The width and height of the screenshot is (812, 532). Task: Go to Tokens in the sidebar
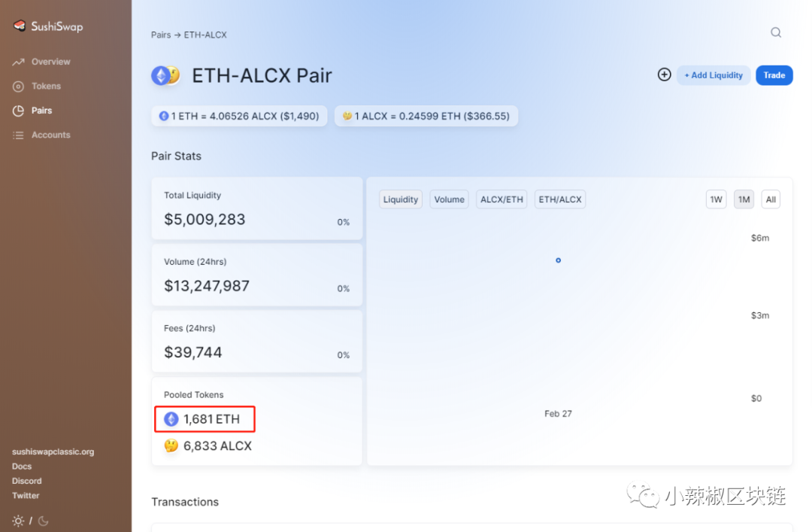46,86
